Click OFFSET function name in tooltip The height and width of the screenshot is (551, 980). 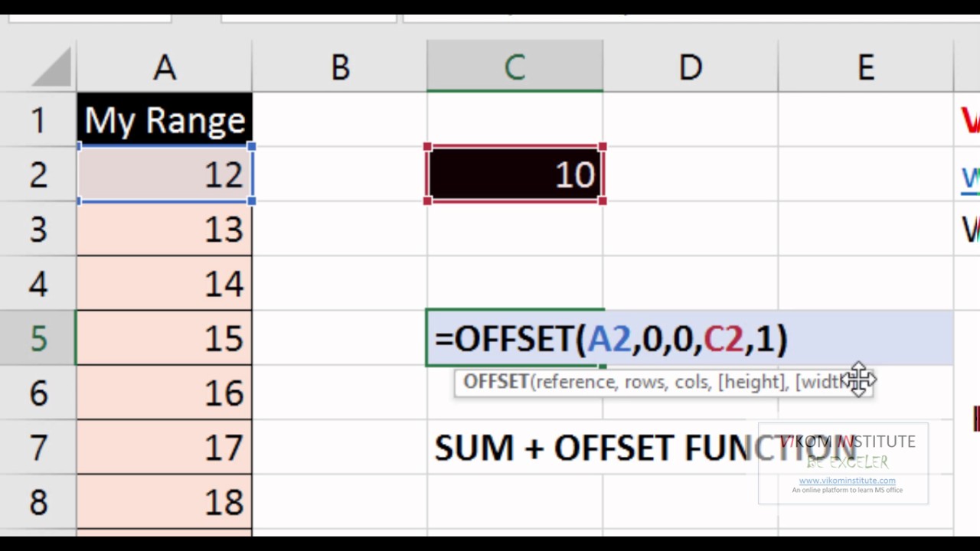(495, 382)
